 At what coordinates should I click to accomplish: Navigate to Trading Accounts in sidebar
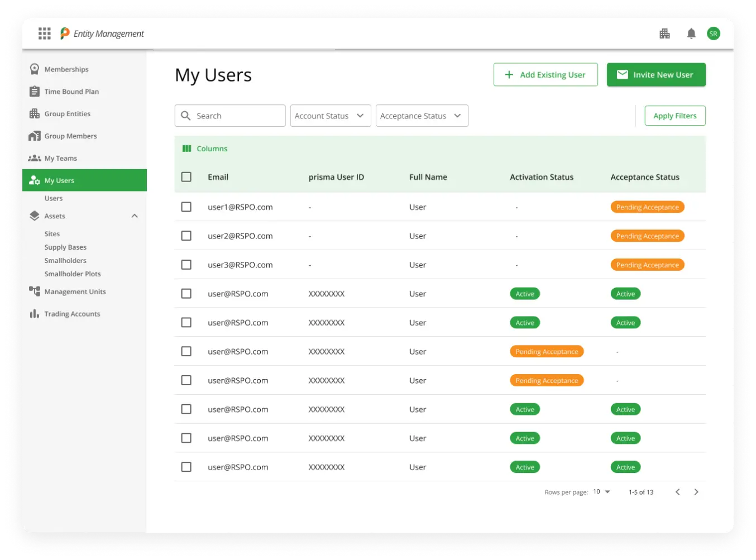pos(72,314)
